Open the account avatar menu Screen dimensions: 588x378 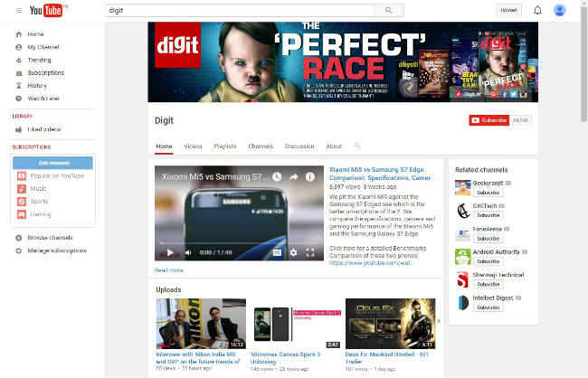pyautogui.click(x=559, y=11)
